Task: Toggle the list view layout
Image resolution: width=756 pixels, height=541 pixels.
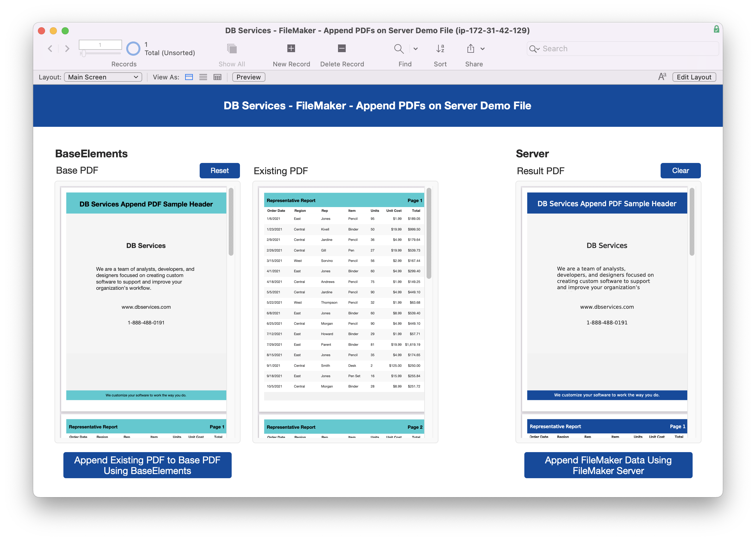Action: tap(204, 77)
